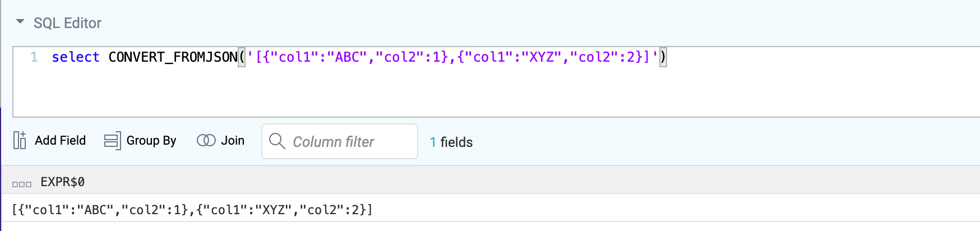Click the JSON string literal in query

coord(452,57)
